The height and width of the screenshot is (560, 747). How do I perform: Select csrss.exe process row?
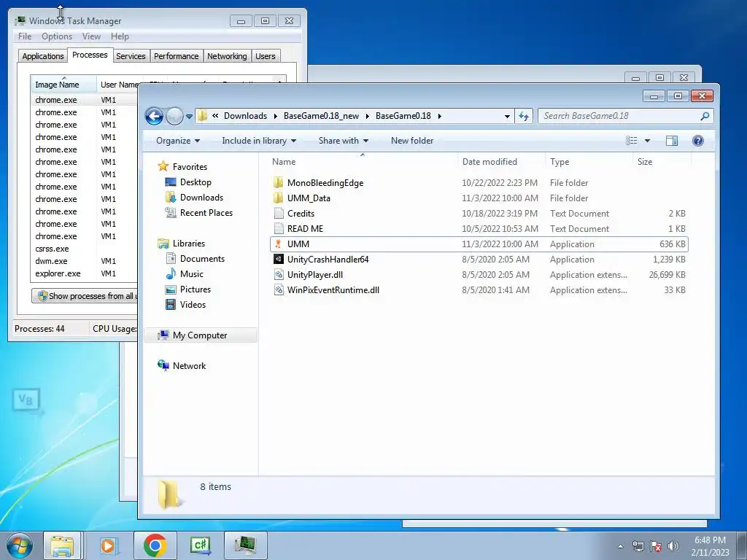(x=85, y=249)
